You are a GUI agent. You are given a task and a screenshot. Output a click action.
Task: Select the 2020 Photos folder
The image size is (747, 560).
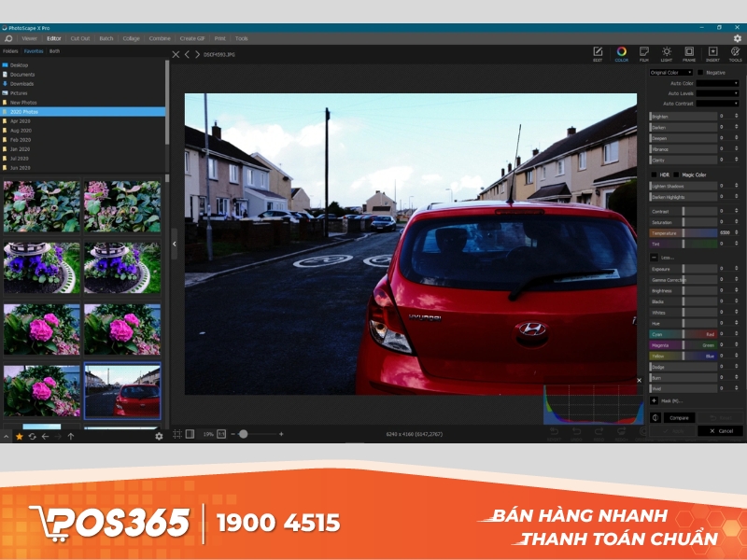tap(82, 112)
